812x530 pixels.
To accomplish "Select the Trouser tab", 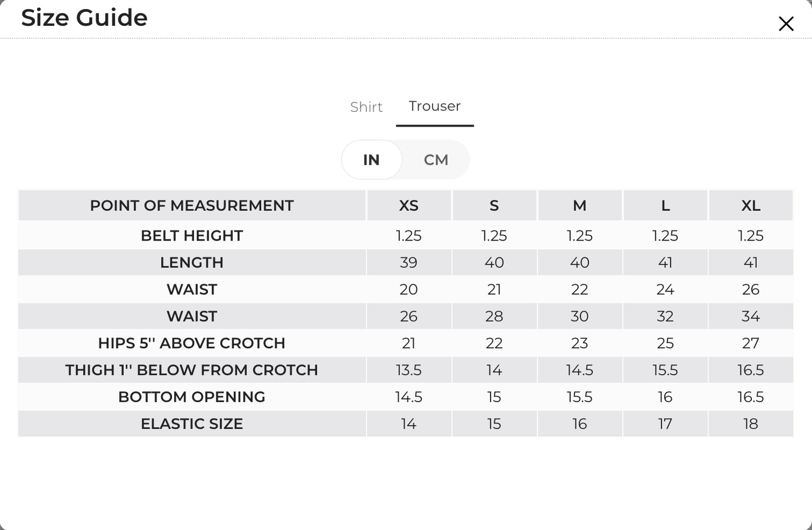I will pos(435,106).
